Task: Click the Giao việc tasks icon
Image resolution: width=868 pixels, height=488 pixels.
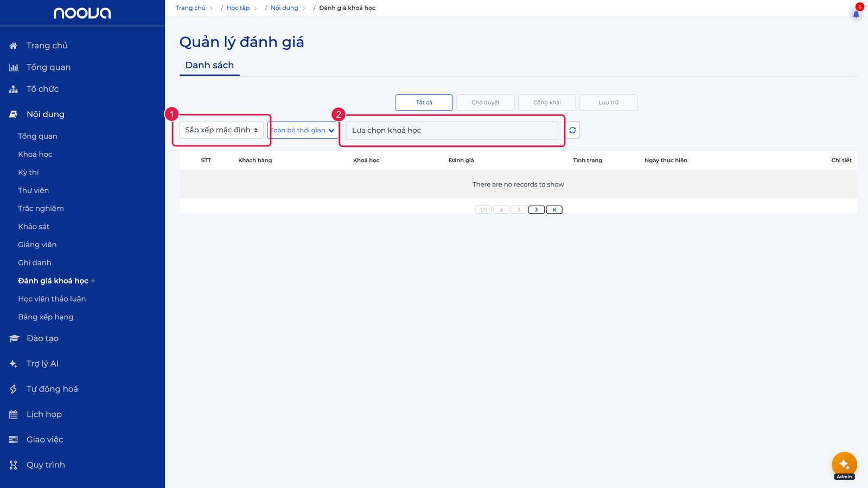Action: pyautogui.click(x=14, y=440)
